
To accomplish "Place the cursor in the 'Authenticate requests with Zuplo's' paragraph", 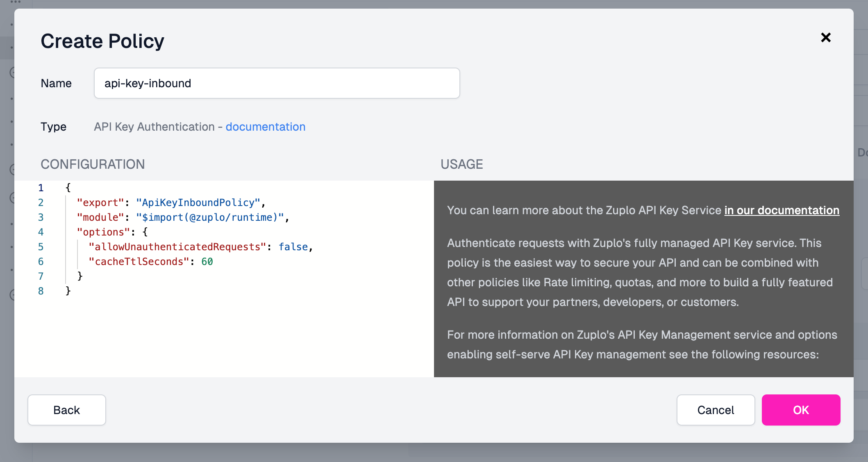I will [x=640, y=272].
